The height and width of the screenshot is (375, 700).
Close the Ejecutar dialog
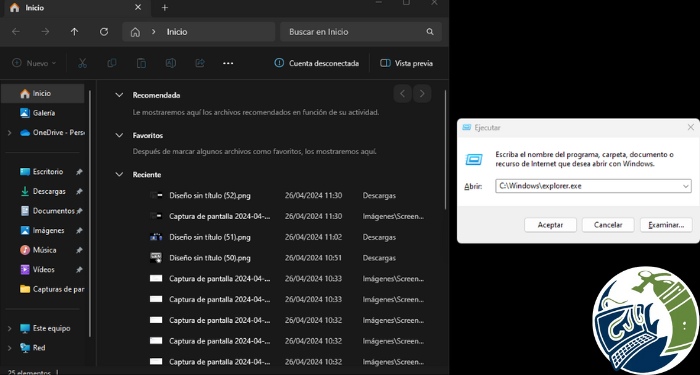click(690, 128)
